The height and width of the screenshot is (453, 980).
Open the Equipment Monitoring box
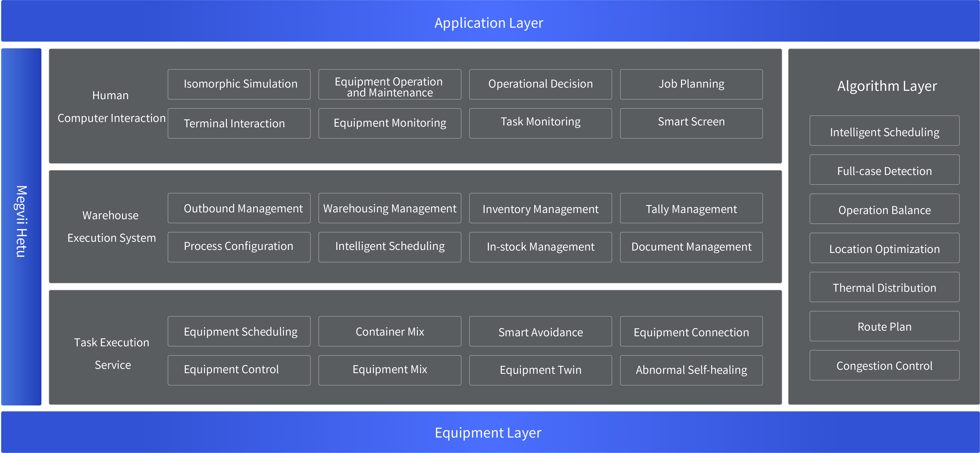click(x=390, y=123)
